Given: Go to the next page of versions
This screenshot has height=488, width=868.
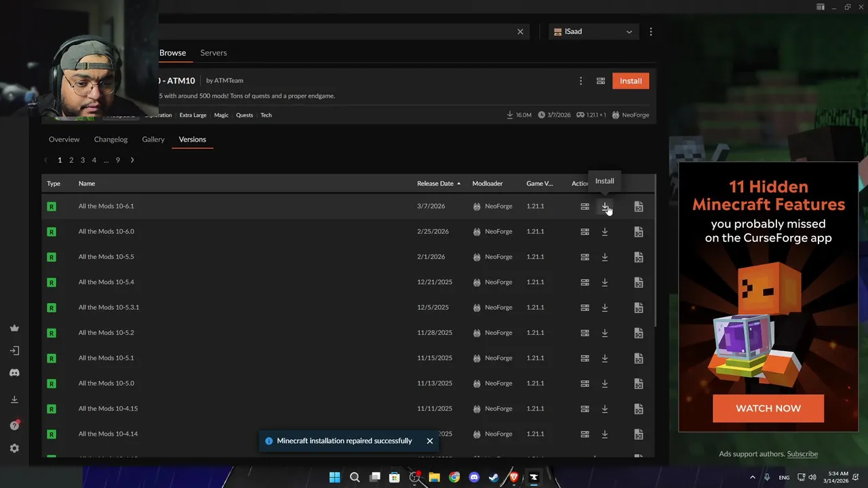Looking at the screenshot, I should click(x=132, y=161).
